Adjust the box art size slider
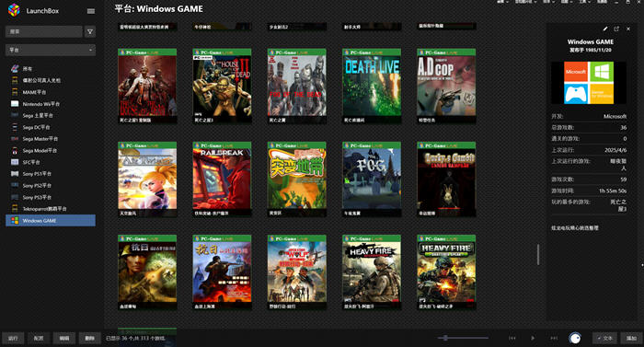This screenshot has width=644, height=347. coord(464,338)
